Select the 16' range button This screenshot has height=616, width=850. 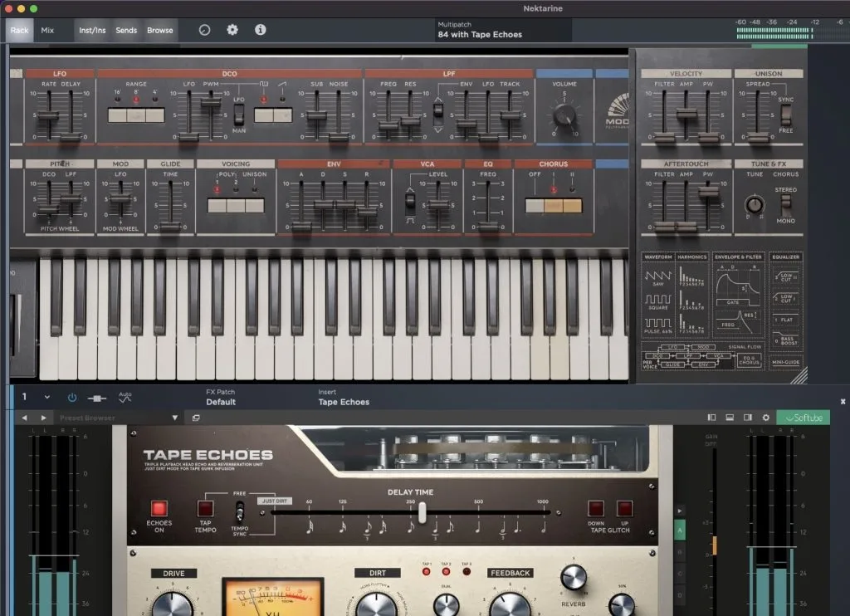point(118,115)
